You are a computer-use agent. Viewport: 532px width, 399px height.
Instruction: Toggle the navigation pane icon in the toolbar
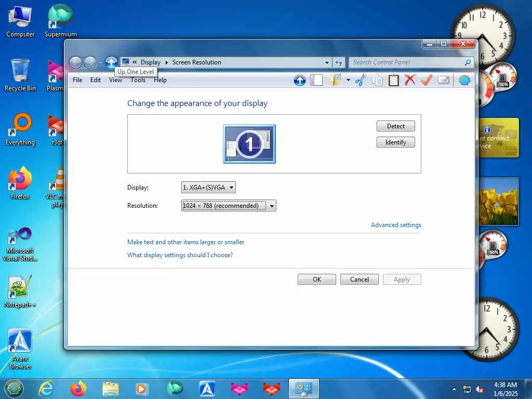[x=316, y=81]
